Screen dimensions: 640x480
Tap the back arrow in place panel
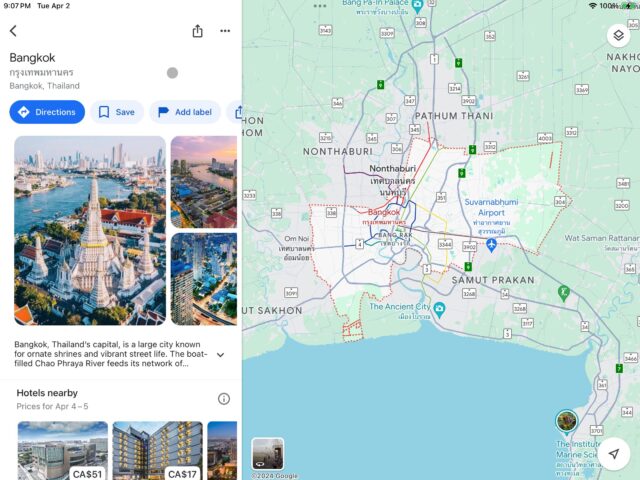tap(13, 31)
